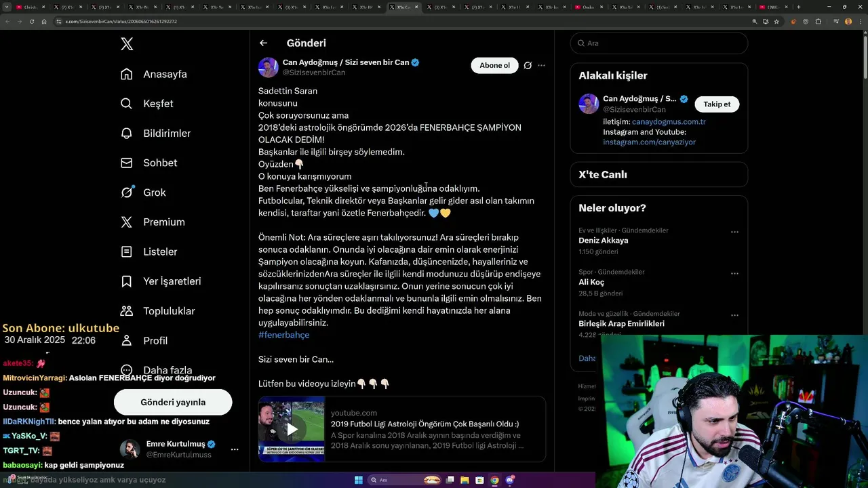Open more options for Birleşik Arap Emirlikleri trend

[734, 315]
